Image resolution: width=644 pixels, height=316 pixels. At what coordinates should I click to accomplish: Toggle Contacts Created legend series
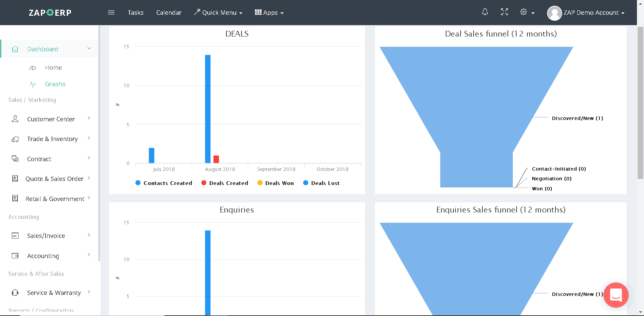(164, 183)
